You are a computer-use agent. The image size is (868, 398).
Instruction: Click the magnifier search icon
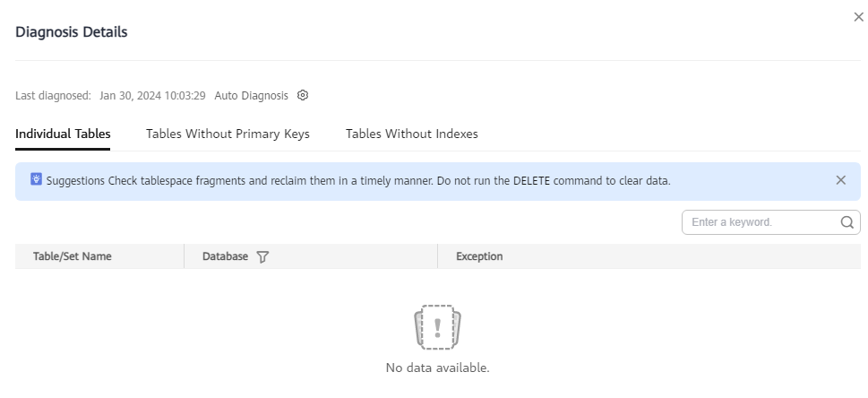tap(847, 222)
